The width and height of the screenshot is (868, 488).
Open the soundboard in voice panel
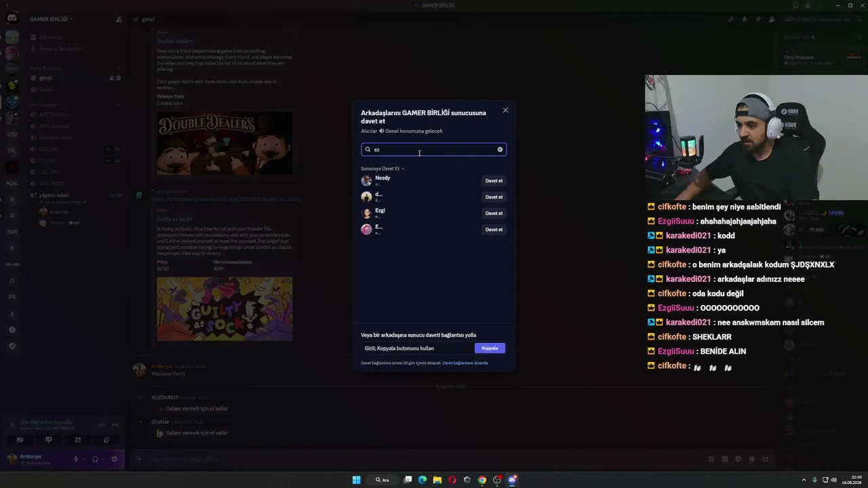coord(106,441)
